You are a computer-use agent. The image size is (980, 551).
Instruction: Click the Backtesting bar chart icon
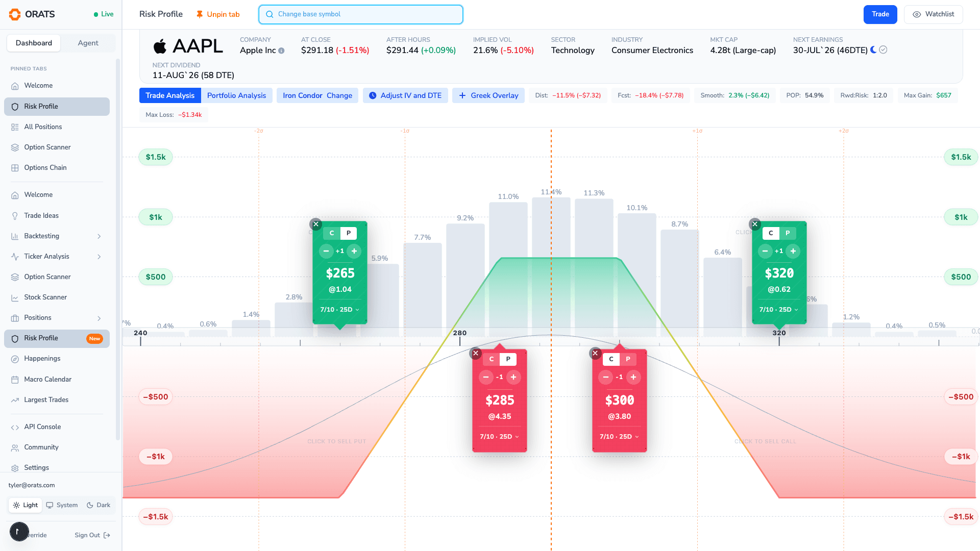(x=15, y=236)
